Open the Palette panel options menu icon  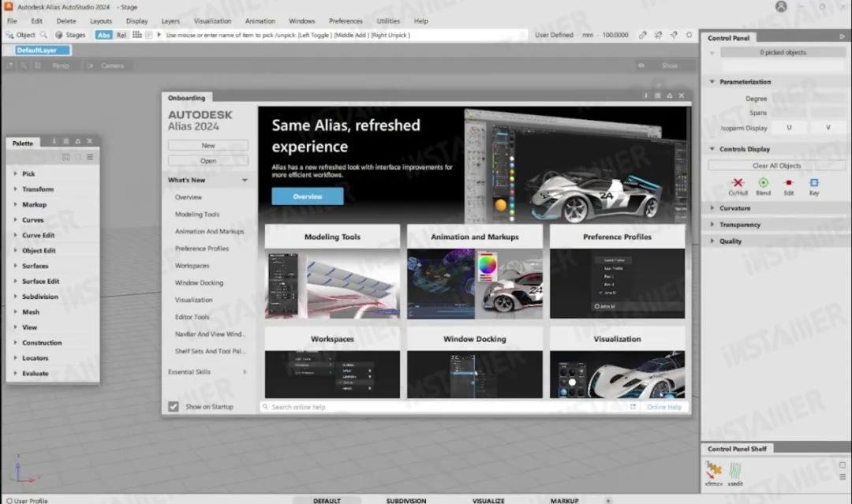coord(65,141)
